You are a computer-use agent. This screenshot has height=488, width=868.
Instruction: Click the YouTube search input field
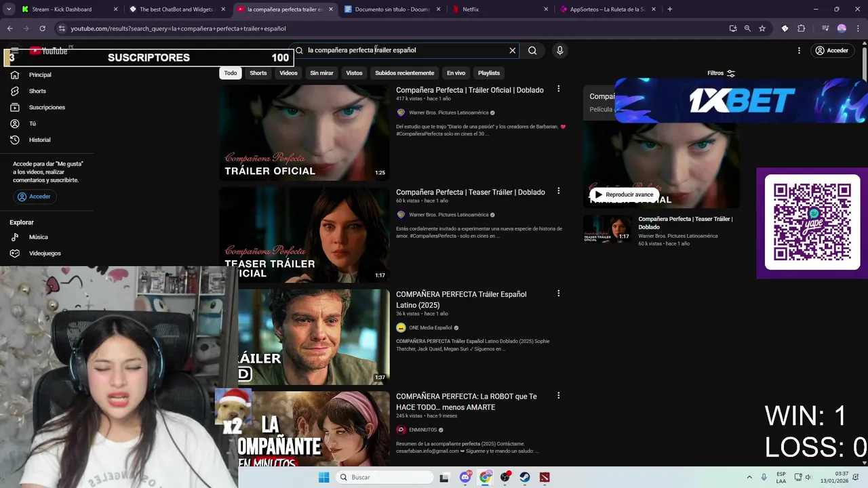click(x=403, y=50)
